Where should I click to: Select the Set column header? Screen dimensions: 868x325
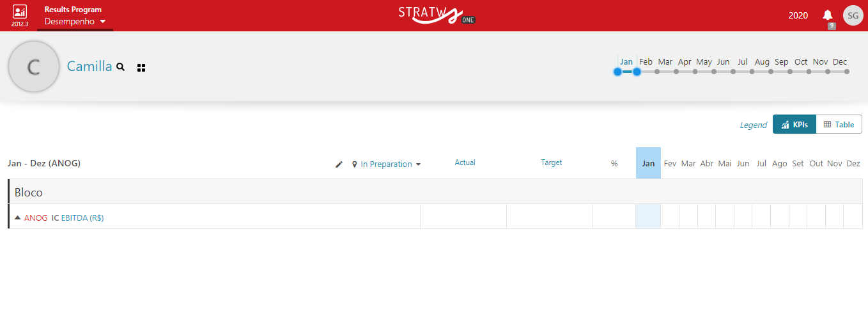798,164
